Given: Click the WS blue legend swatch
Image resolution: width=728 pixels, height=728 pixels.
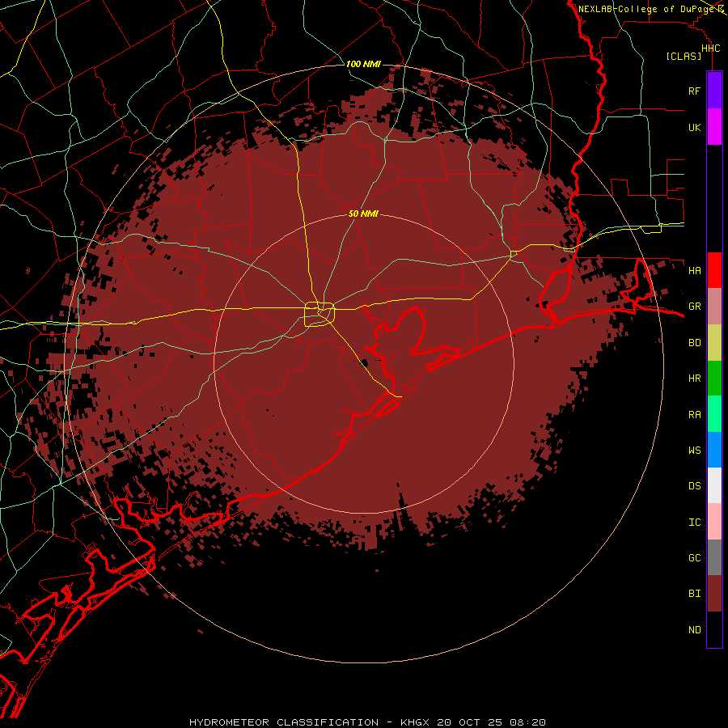Looking at the screenshot, I should 714,450.
